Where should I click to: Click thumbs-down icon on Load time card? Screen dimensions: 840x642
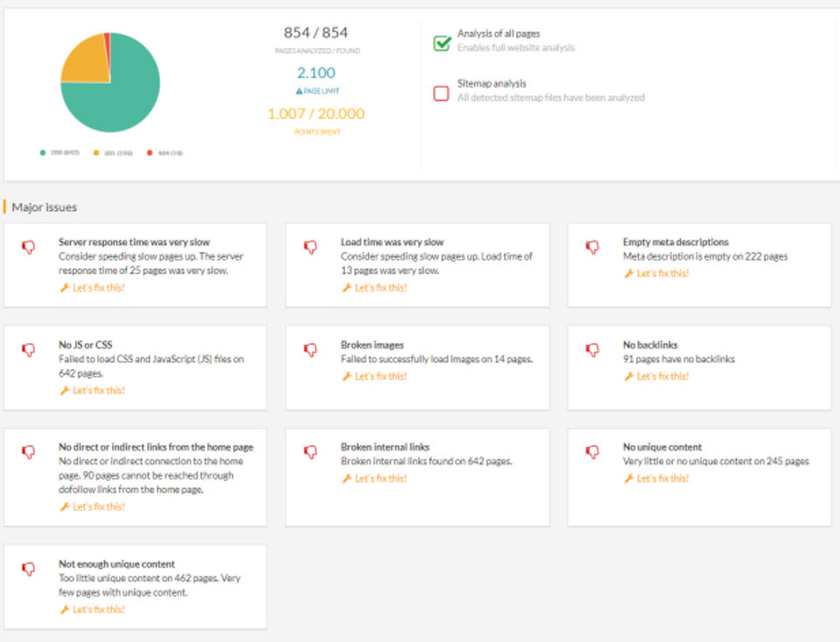[x=310, y=248]
